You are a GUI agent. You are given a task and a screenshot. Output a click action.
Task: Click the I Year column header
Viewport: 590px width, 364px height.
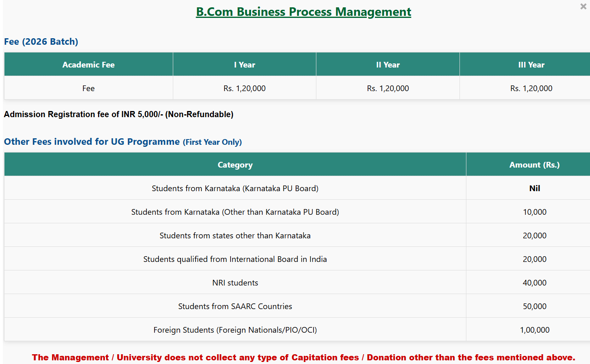(x=244, y=65)
